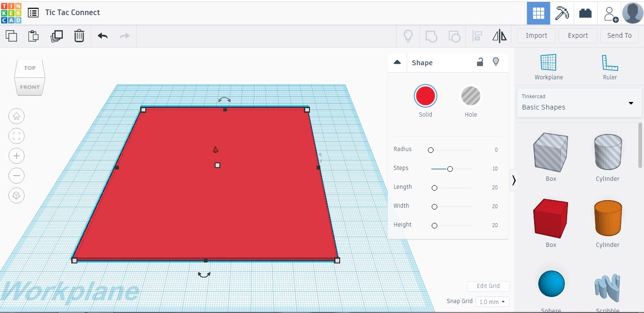Click the bottom rotation arrow handle
Viewport: 644px width, 313px height.
(204, 274)
